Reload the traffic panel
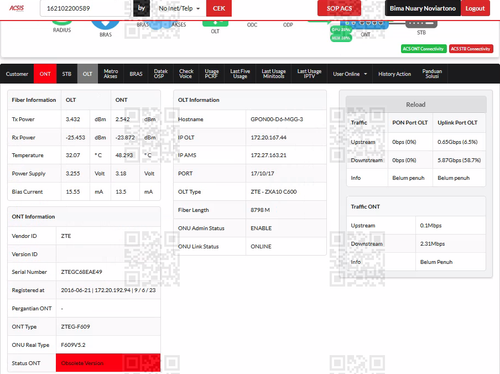 416,105
